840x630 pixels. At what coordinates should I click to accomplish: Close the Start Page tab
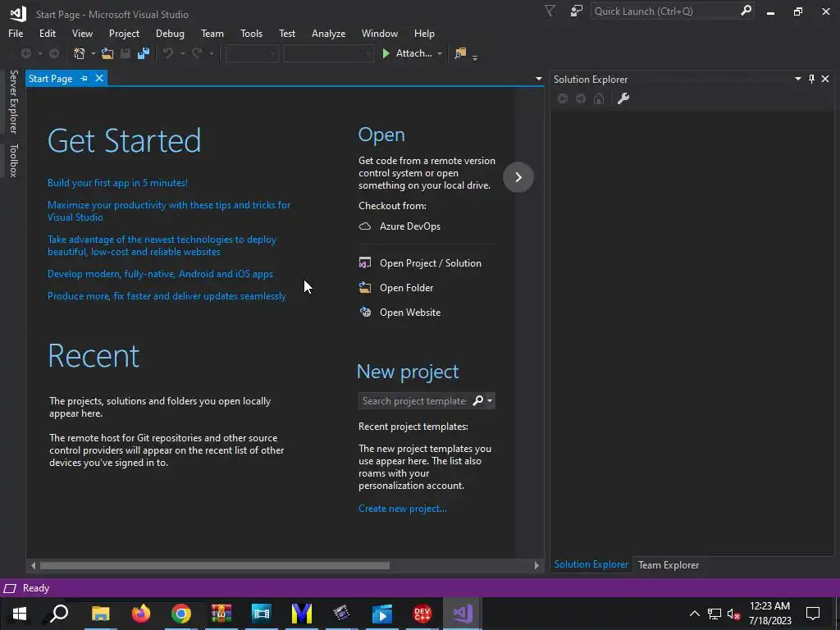tap(99, 78)
